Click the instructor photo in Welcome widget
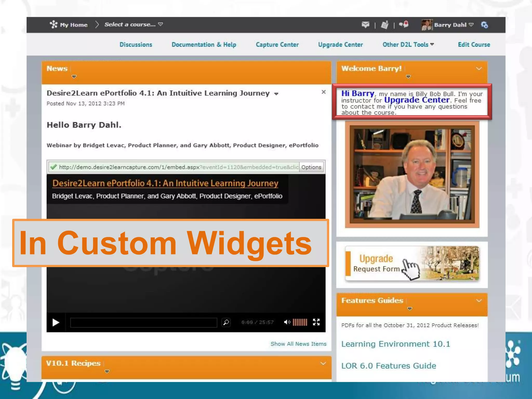The width and height of the screenshot is (532, 399). pos(412,174)
